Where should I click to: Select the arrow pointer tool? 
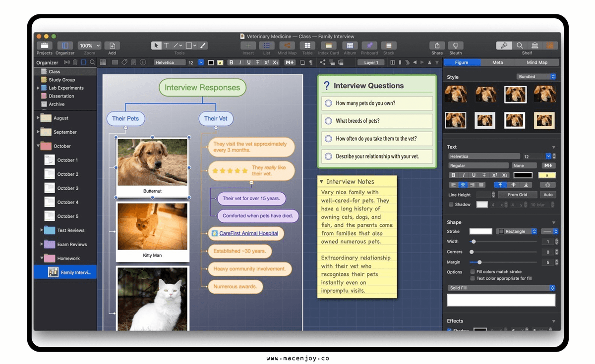(157, 46)
